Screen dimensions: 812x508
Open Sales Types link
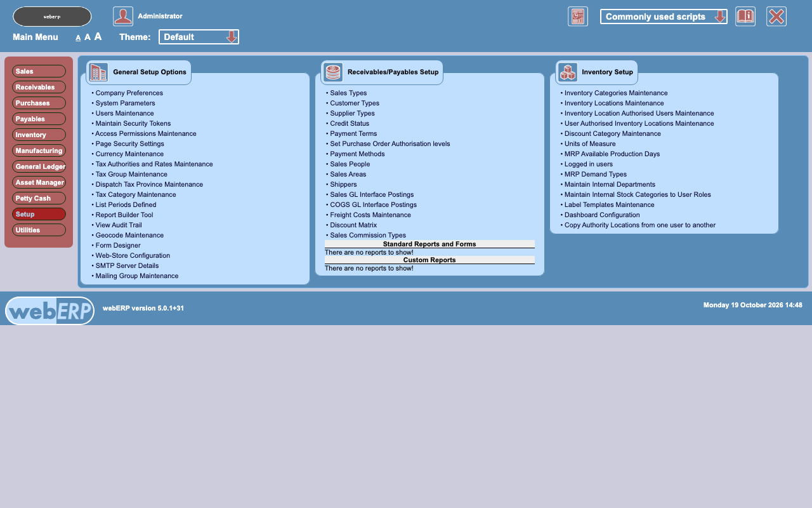348,93
